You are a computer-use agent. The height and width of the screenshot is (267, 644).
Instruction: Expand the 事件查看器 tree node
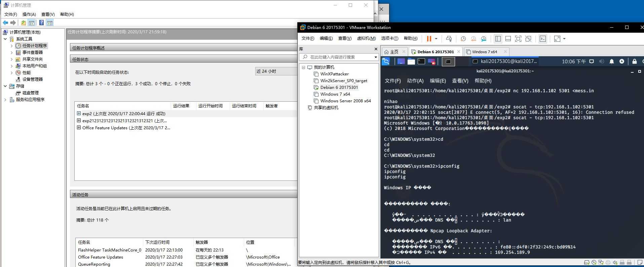(x=12, y=53)
